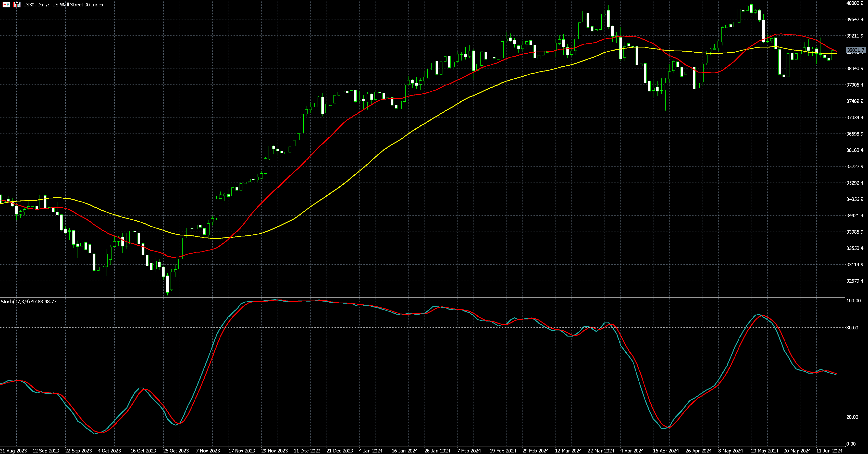Click the 8 May 2024 date label
The height and width of the screenshot is (454, 868).
[x=730, y=451]
